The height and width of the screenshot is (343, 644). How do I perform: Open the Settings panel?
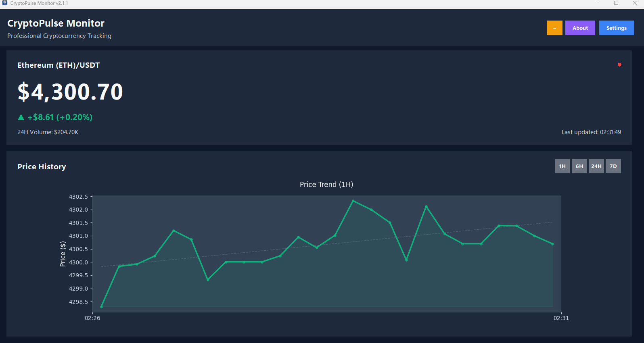616,28
